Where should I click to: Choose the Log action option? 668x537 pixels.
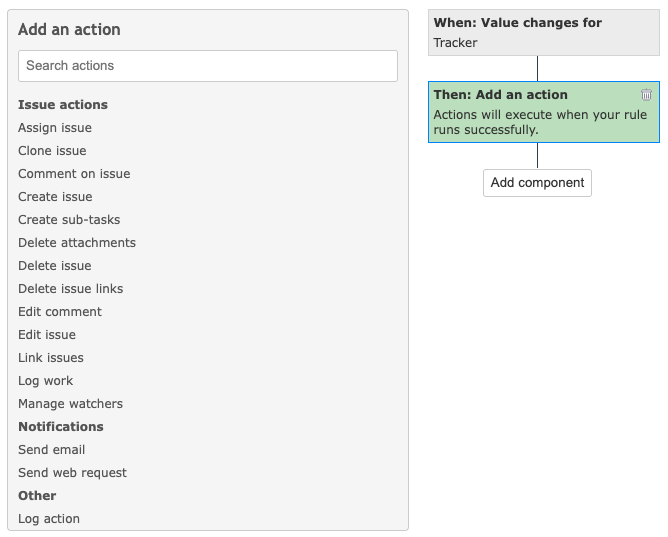click(x=49, y=519)
